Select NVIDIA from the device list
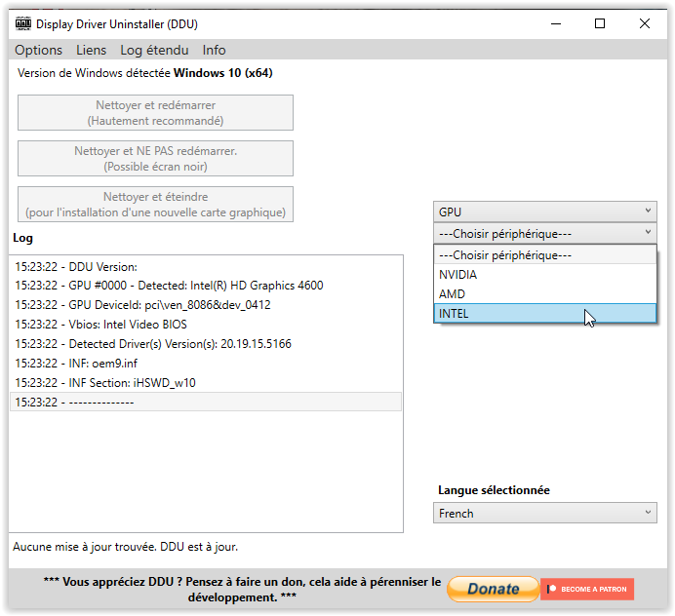Screen dimensions: 675x616 545,275
